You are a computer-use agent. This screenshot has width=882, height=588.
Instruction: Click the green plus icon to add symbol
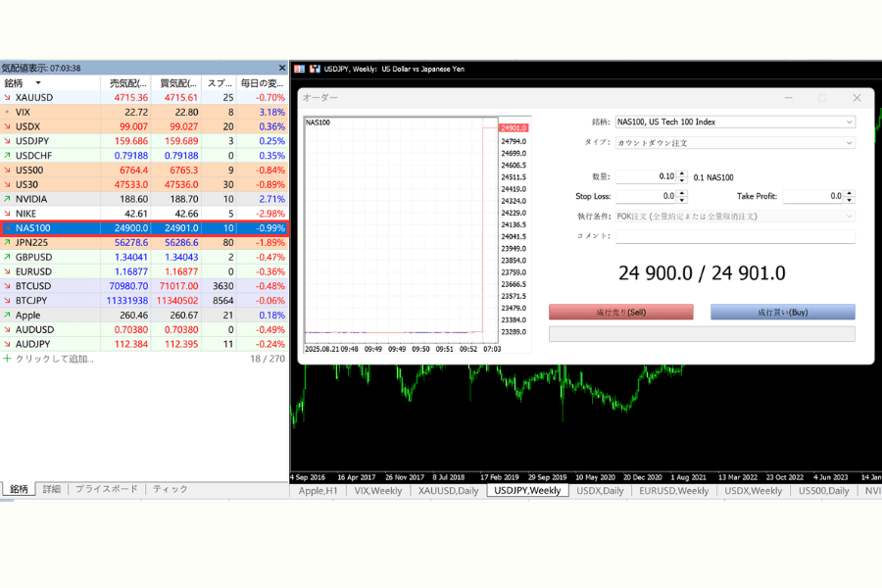tap(7, 359)
